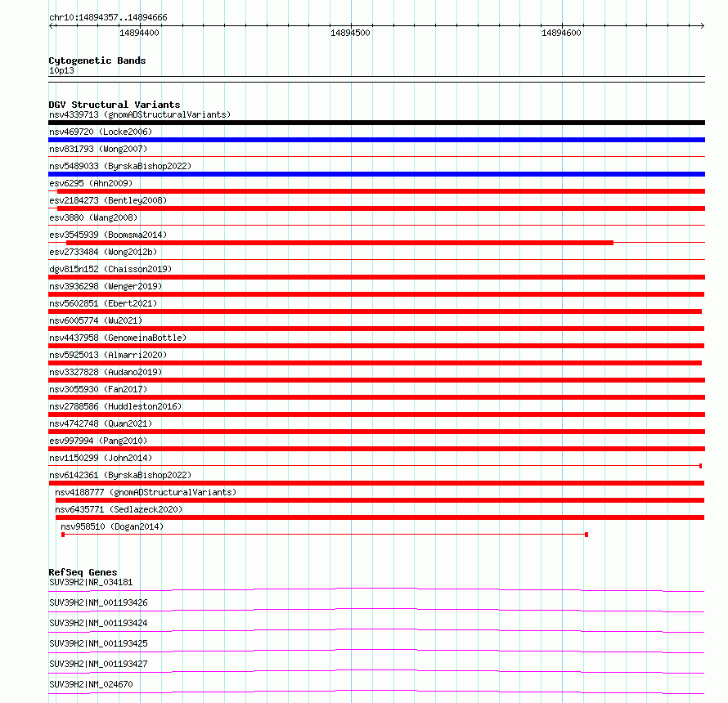Open esv2184273 (Bentley2008) variant label

click(x=108, y=200)
